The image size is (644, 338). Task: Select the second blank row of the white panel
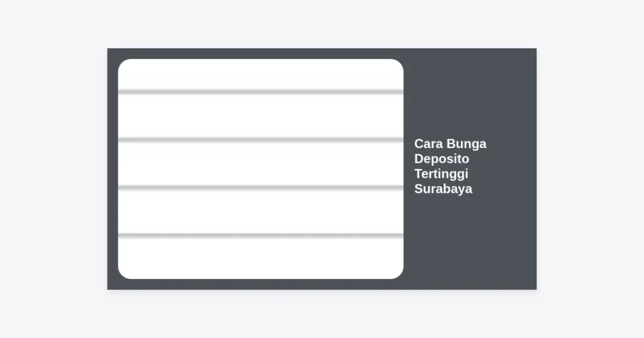(x=260, y=116)
